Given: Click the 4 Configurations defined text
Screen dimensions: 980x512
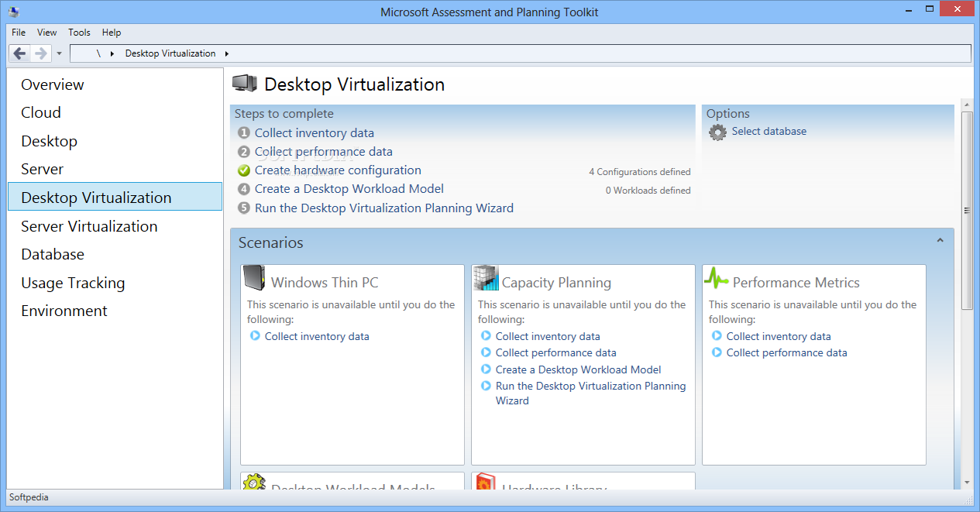Looking at the screenshot, I should 640,172.
